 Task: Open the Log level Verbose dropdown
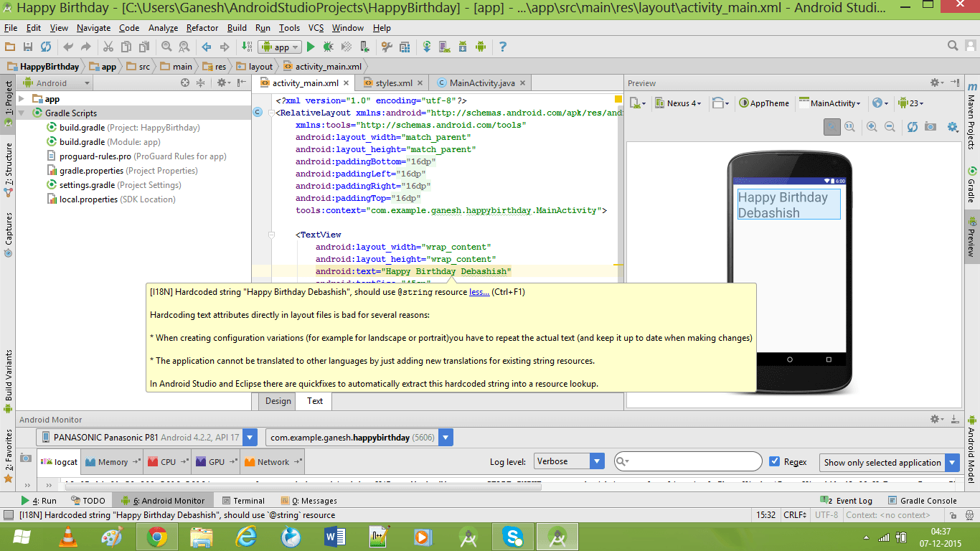pos(596,462)
